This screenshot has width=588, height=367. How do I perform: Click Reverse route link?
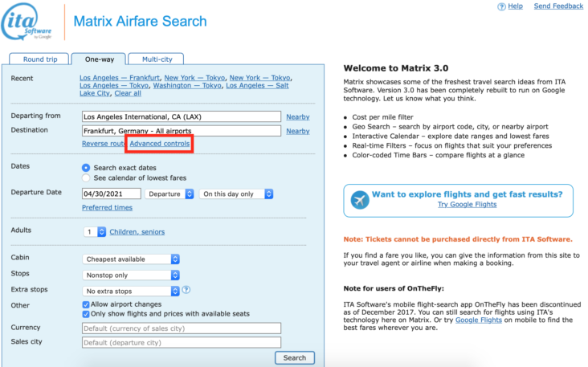(x=104, y=144)
